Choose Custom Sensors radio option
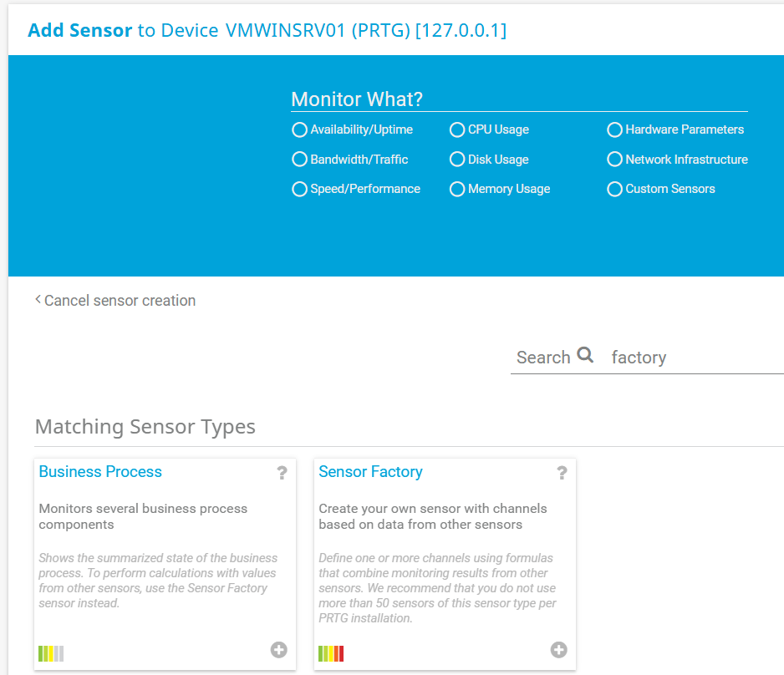The height and width of the screenshot is (675, 784). pos(614,190)
